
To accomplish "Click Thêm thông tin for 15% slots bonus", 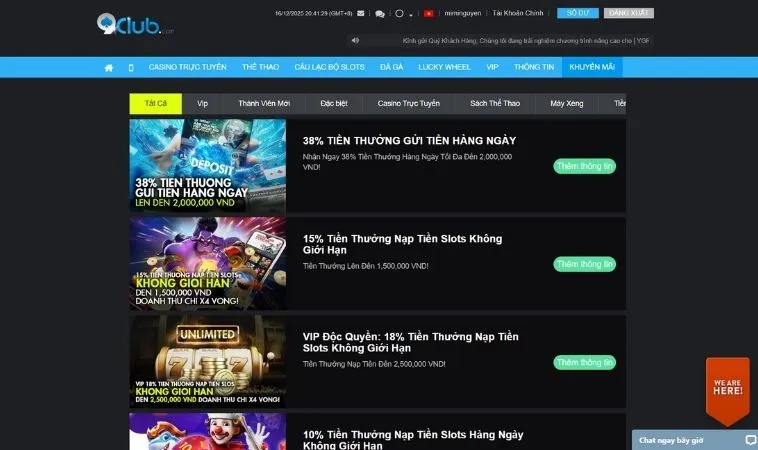I will click(x=584, y=264).
